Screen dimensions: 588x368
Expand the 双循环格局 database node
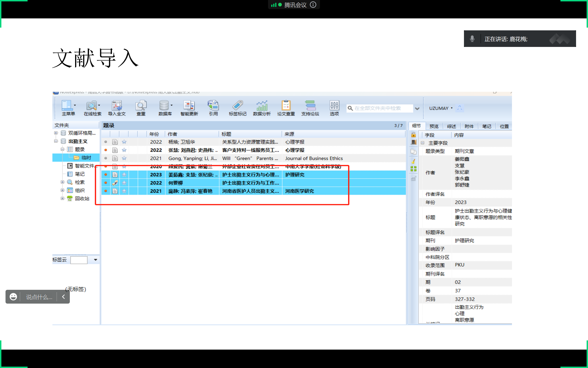click(x=56, y=133)
